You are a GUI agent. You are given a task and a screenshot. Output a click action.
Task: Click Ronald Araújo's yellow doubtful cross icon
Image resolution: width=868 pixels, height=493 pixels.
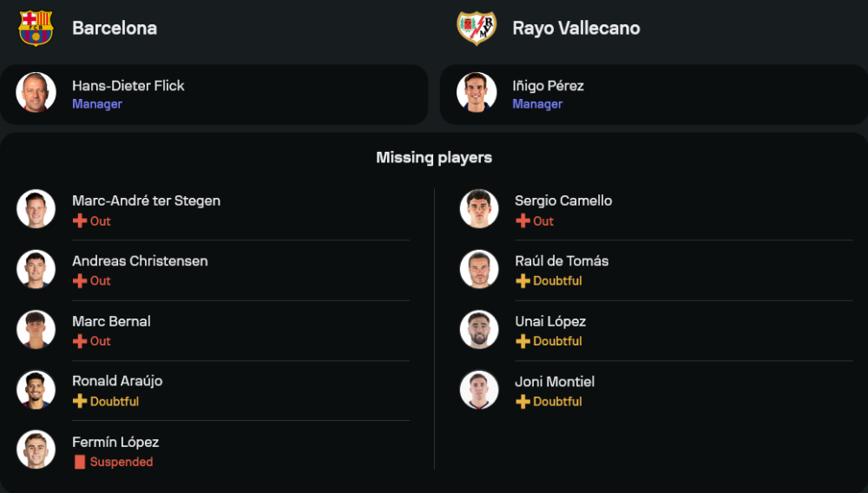coord(80,401)
